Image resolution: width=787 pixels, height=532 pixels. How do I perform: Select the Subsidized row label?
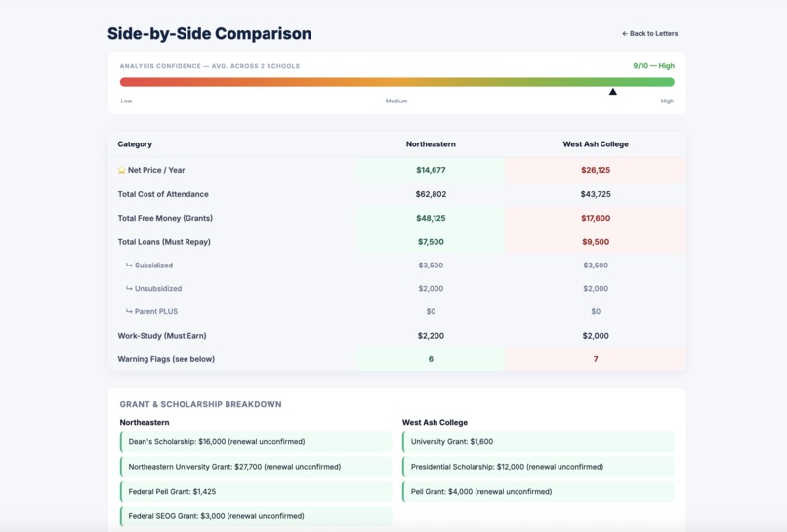pos(153,265)
